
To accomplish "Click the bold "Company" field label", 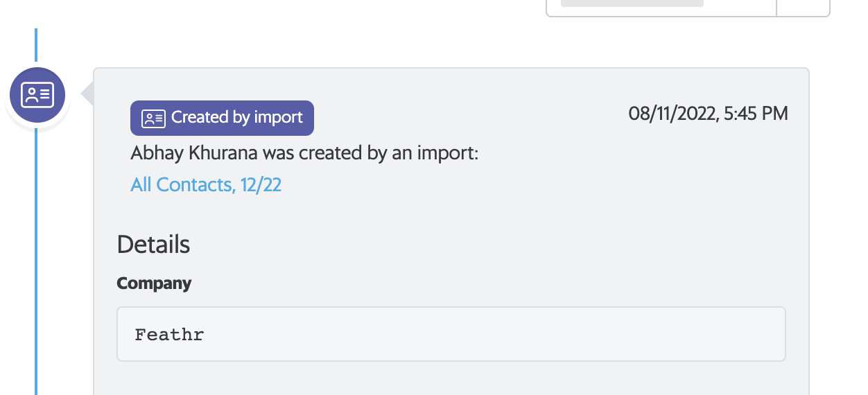I will pos(154,283).
